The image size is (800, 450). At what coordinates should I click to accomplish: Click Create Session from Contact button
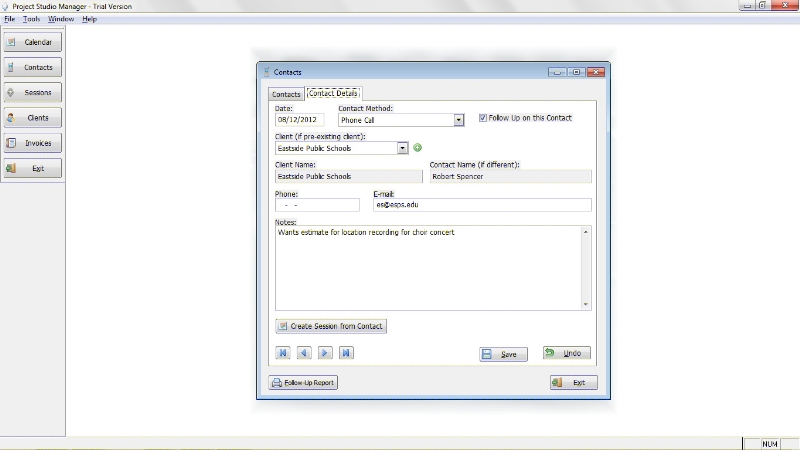330,326
